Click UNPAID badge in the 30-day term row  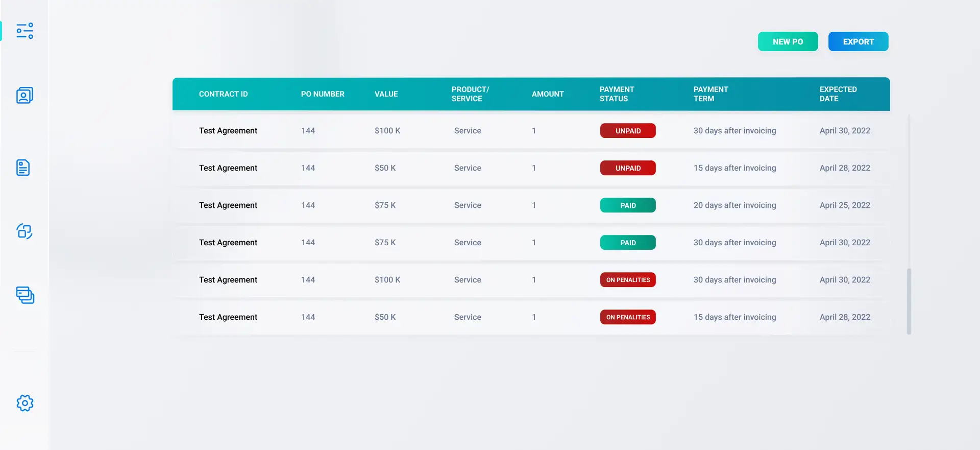point(628,131)
